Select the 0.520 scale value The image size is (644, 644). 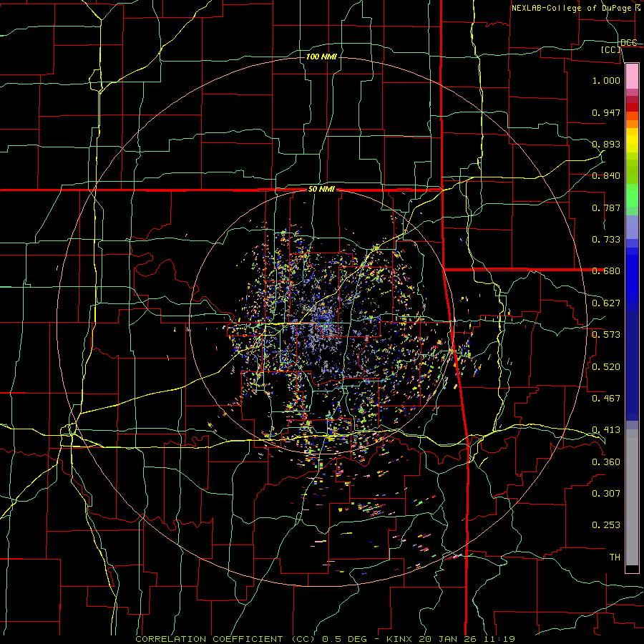(606, 367)
